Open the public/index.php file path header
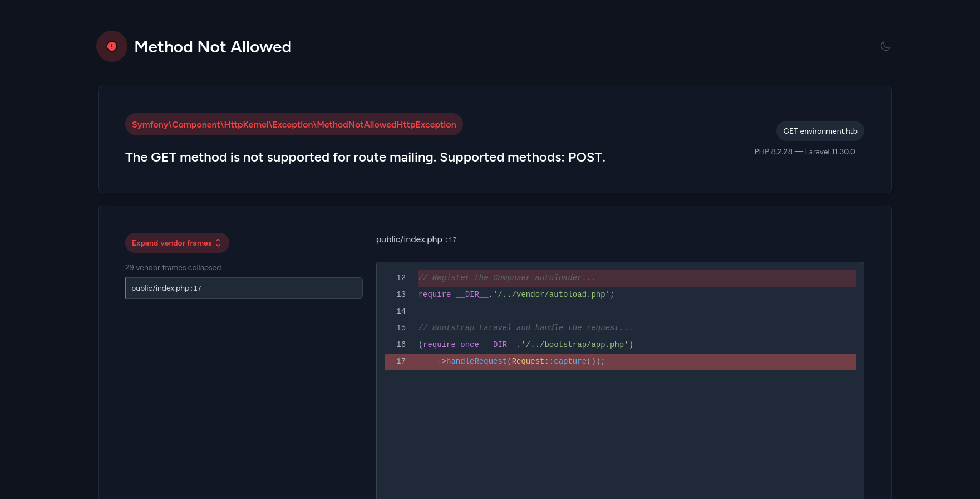Image resolution: width=980 pixels, height=499 pixels. click(409, 239)
